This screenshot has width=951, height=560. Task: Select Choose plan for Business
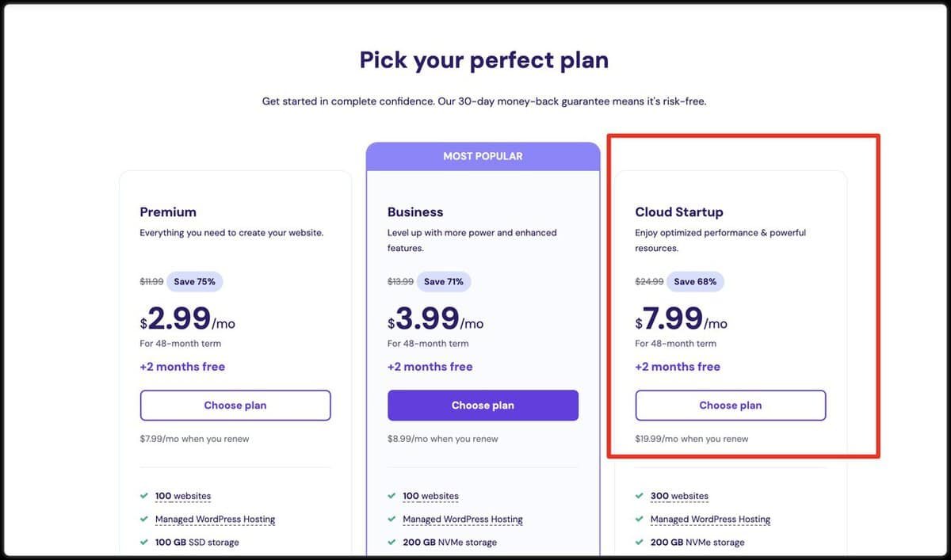483,405
